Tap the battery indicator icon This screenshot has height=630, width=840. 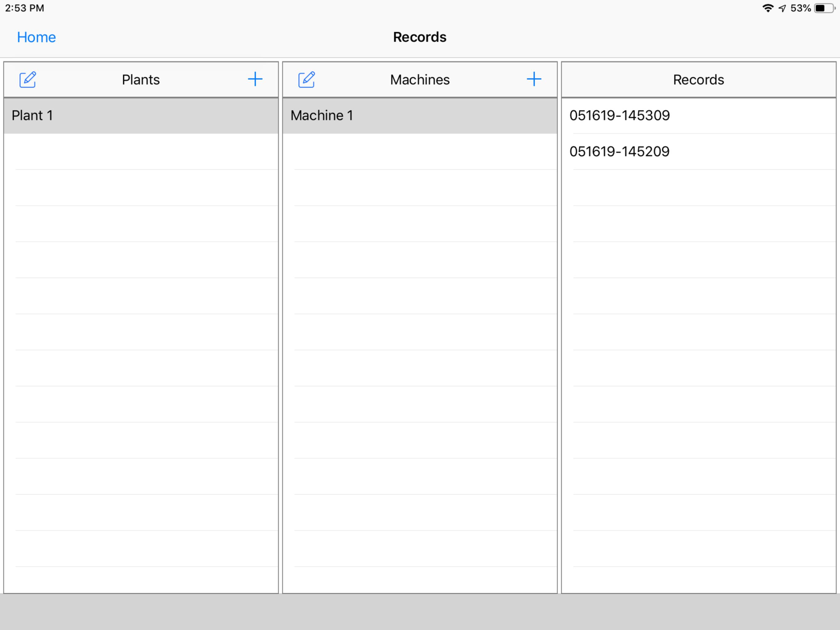(825, 8)
